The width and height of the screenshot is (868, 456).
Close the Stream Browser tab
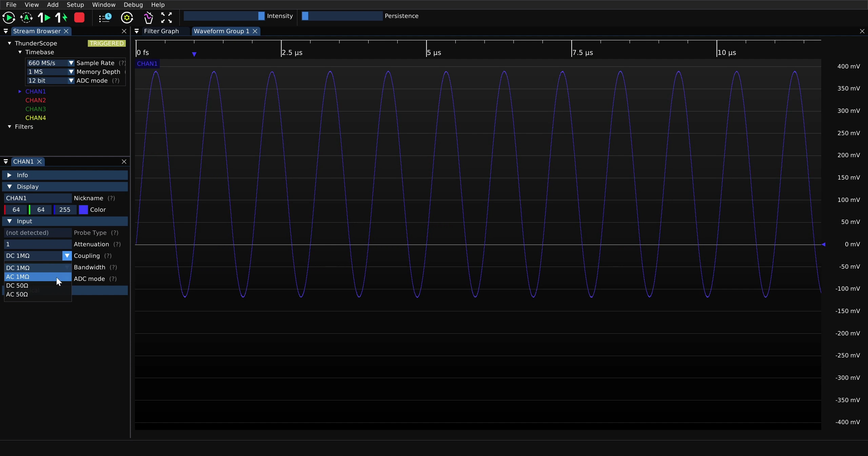click(x=66, y=31)
